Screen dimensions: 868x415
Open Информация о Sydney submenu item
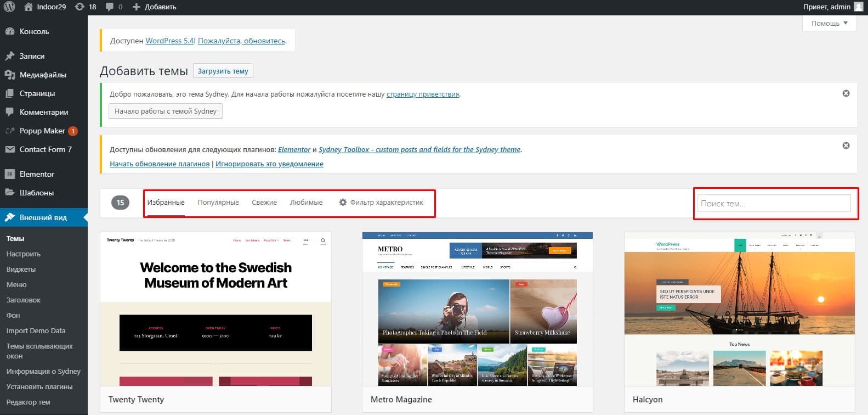[43, 371]
